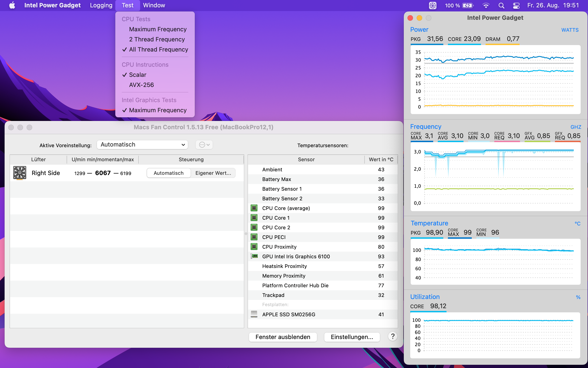This screenshot has height=368, width=588.
Task: Click the U/min min/momentan/max column header
Action: tap(102, 159)
